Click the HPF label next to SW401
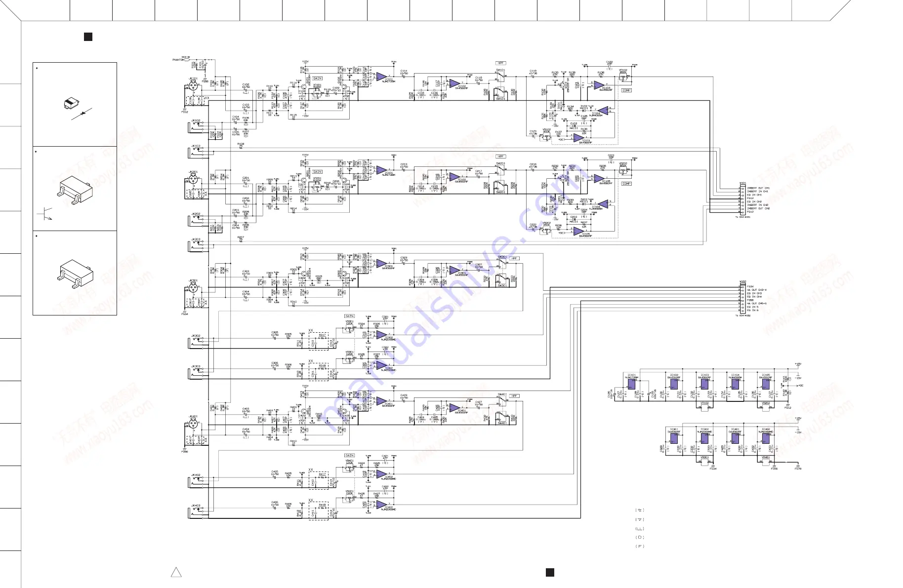 pyautogui.click(x=514, y=396)
